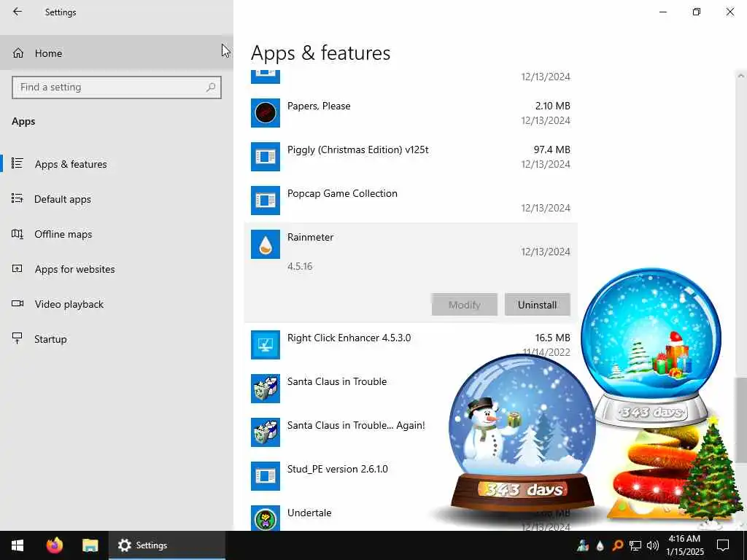The width and height of the screenshot is (747, 560).
Task: Click the 2.10 MB size for Papers, Please
Action: click(x=553, y=106)
